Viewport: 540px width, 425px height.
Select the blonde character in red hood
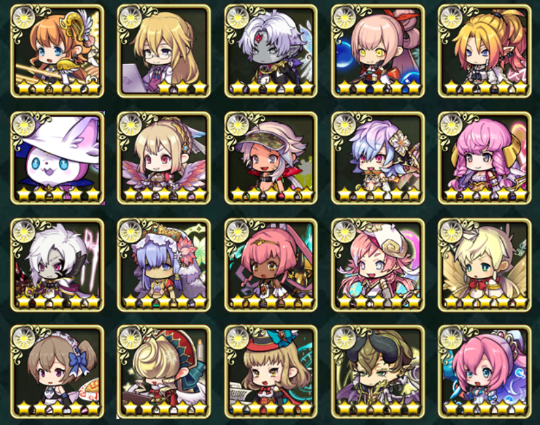164,372
